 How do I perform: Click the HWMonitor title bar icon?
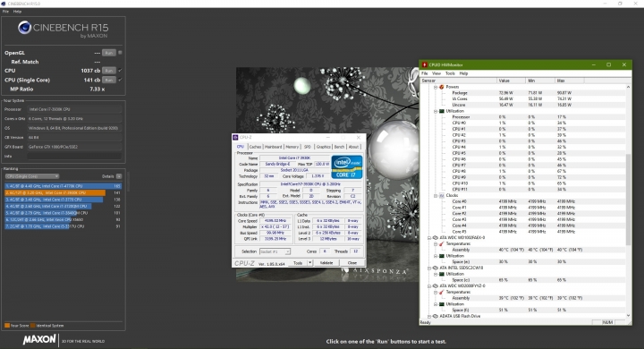point(425,65)
